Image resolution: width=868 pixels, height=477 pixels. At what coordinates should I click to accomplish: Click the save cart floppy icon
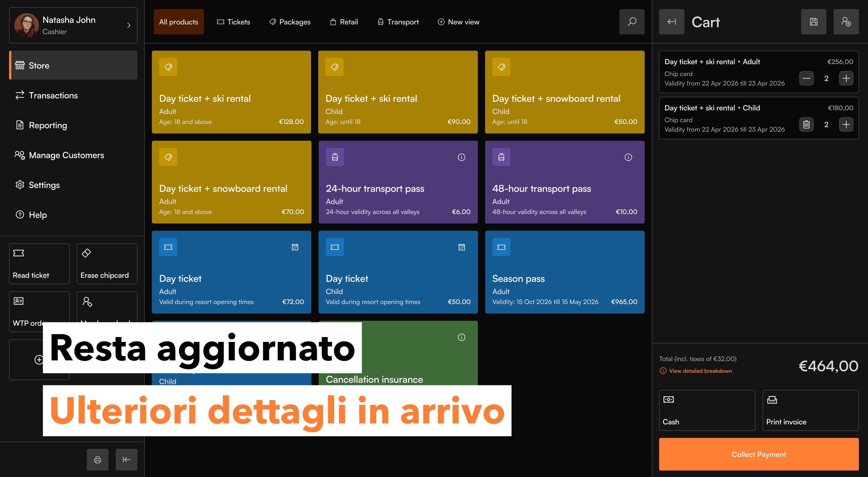pyautogui.click(x=813, y=22)
